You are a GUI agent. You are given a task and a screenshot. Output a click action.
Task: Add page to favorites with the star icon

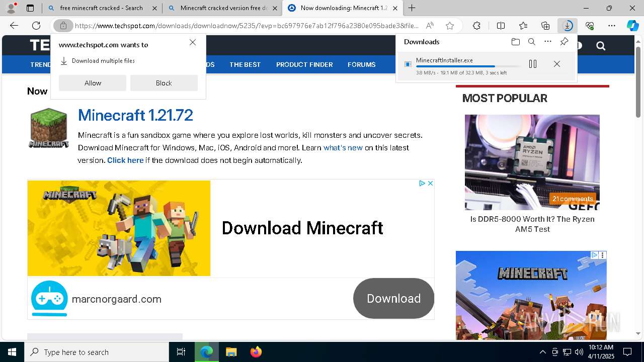pyautogui.click(x=450, y=26)
